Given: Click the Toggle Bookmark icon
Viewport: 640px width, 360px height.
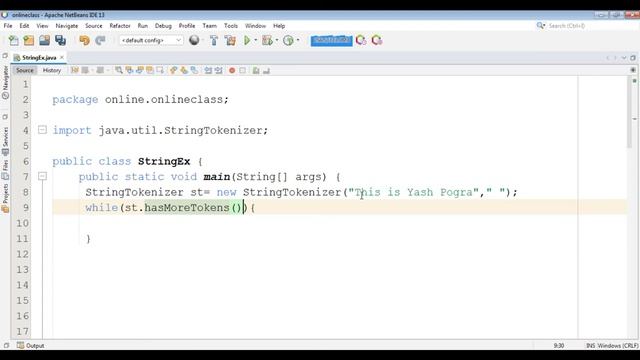Looking at the screenshot, I should [194, 70].
